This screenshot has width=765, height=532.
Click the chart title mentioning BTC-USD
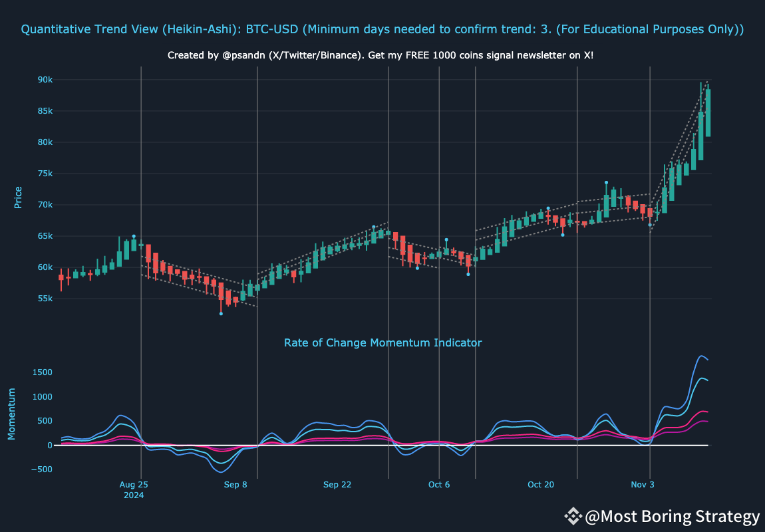click(382, 30)
